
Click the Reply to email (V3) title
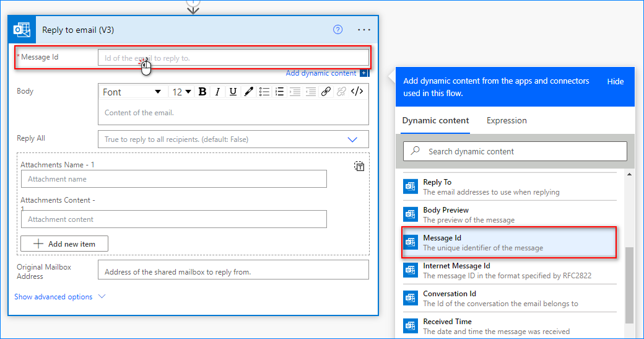(x=78, y=30)
